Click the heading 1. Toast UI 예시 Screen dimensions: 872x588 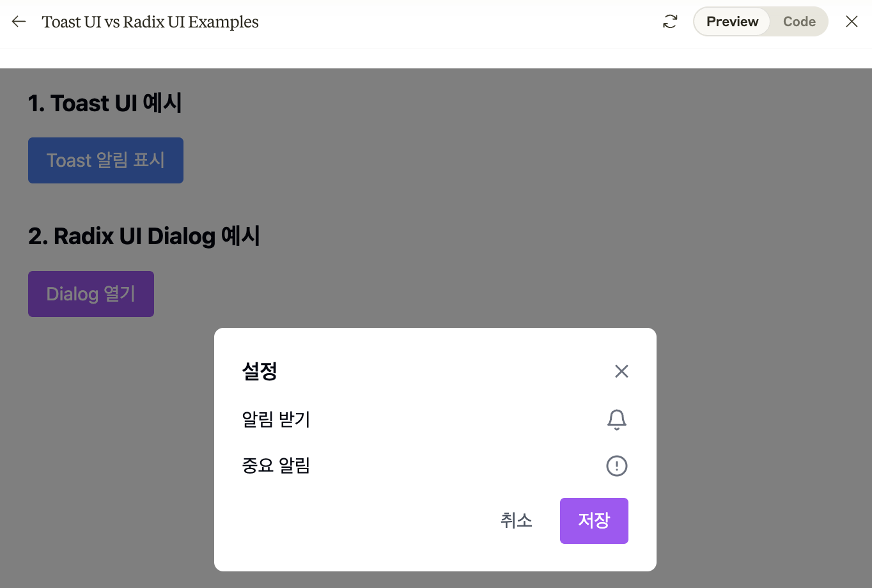[105, 103]
